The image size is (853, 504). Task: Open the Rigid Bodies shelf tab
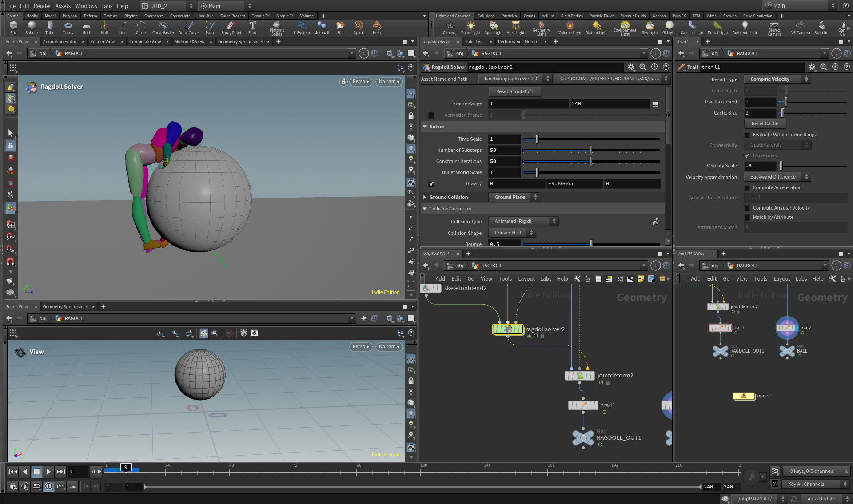pos(572,16)
